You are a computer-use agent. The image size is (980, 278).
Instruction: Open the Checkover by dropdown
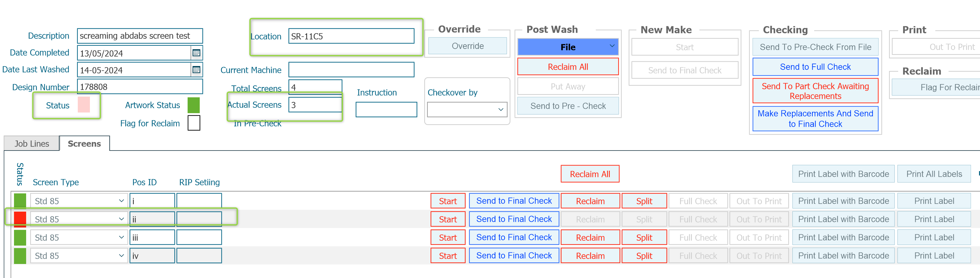point(501,109)
